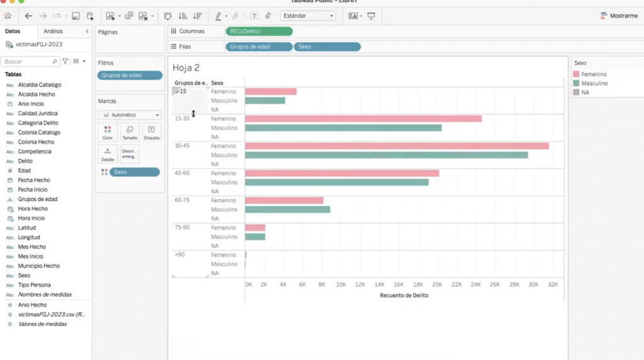This screenshot has height=360, width=644.
Task: Select the Grupos de edad field in Tablas
Action: [37, 199]
